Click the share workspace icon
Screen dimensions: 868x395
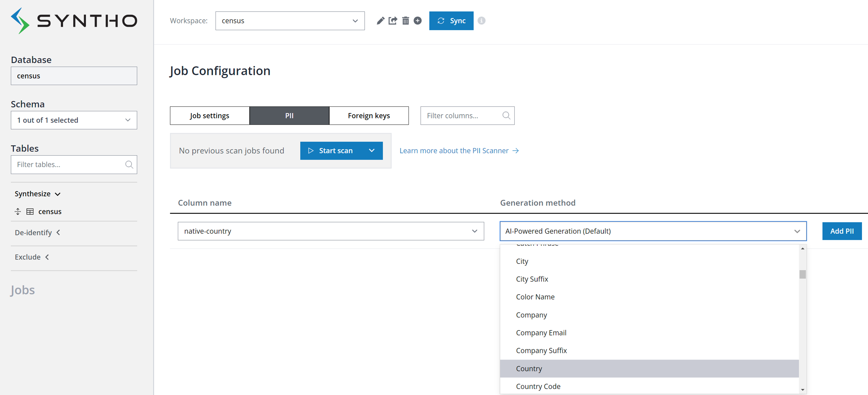tap(393, 21)
